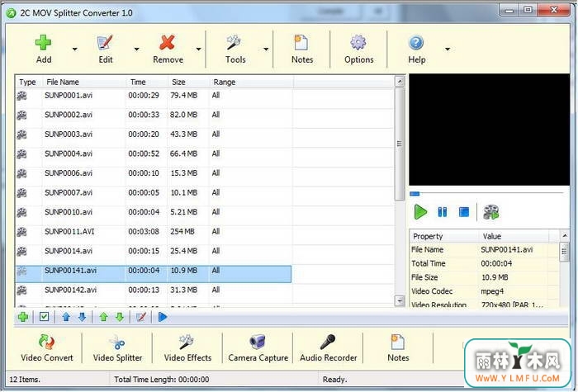Click the Video Codec mpeg4 value
578x392 pixels.
492,291
